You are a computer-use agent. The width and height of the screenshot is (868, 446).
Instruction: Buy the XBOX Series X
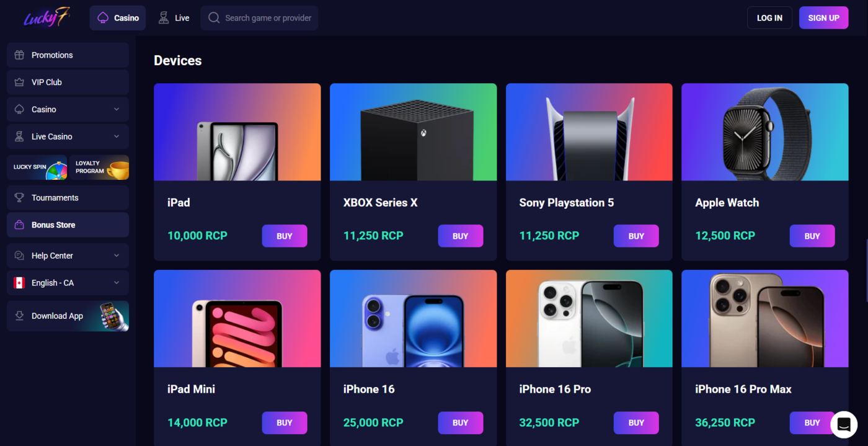[x=460, y=236]
